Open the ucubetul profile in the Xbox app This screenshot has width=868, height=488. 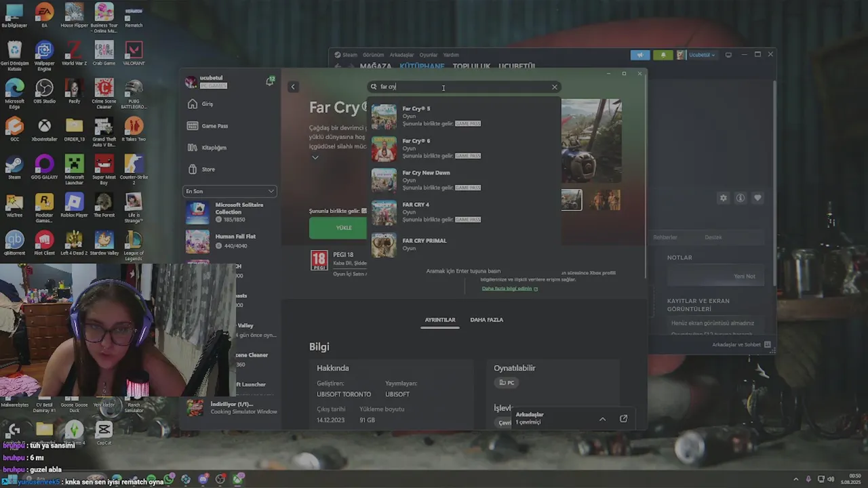205,81
